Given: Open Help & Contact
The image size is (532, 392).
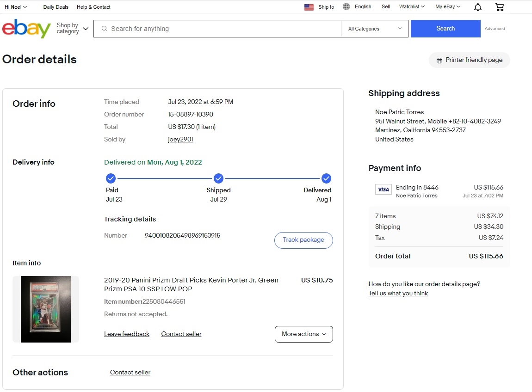Looking at the screenshot, I should click(x=93, y=7).
